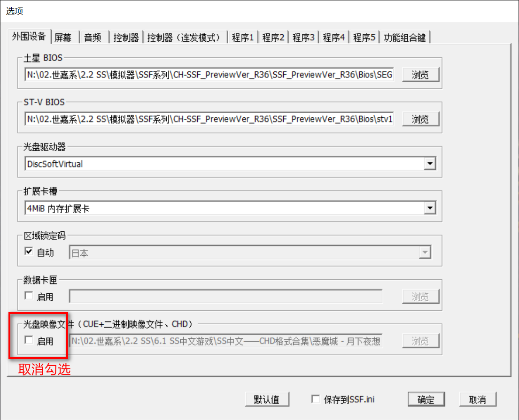The image size is (519, 420).
Task: Switch to the 程序1 tab
Action: click(242, 38)
